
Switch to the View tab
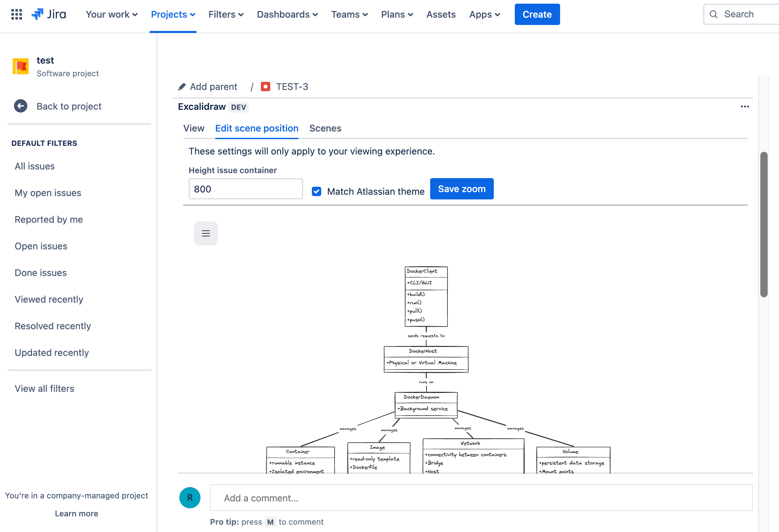(194, 128)
